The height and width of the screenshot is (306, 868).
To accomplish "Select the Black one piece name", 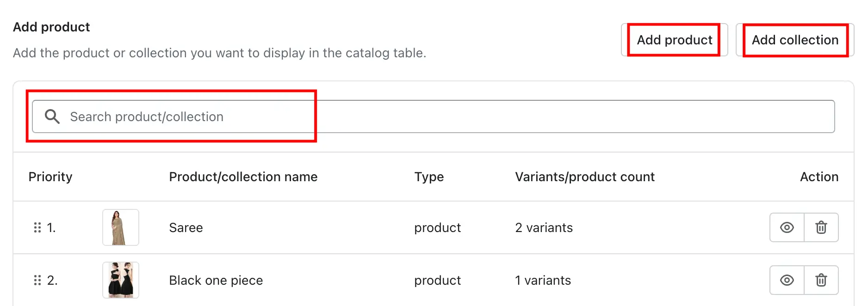I will (216, 281).
